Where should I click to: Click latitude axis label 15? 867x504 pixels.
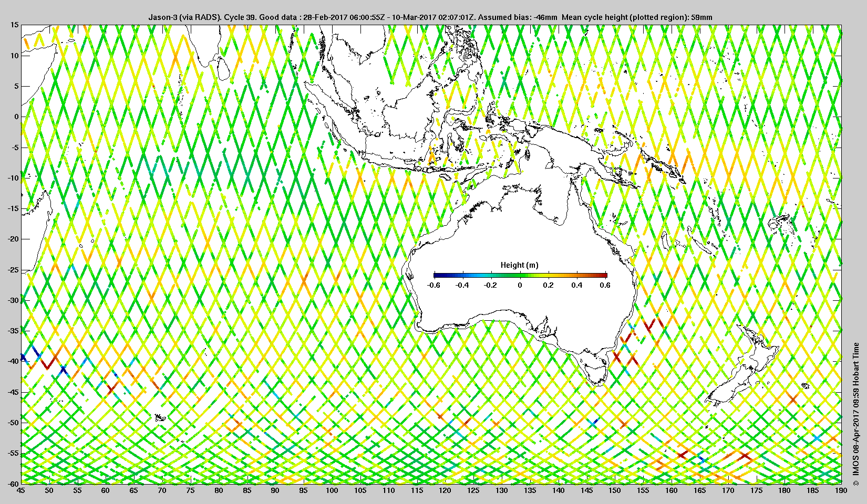14,25
